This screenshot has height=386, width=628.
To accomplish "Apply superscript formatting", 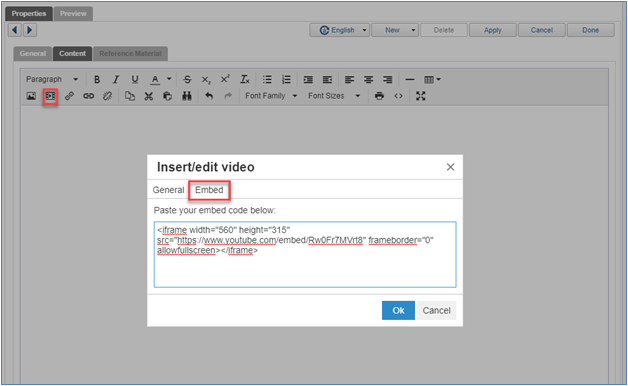I will pos(225,79).
